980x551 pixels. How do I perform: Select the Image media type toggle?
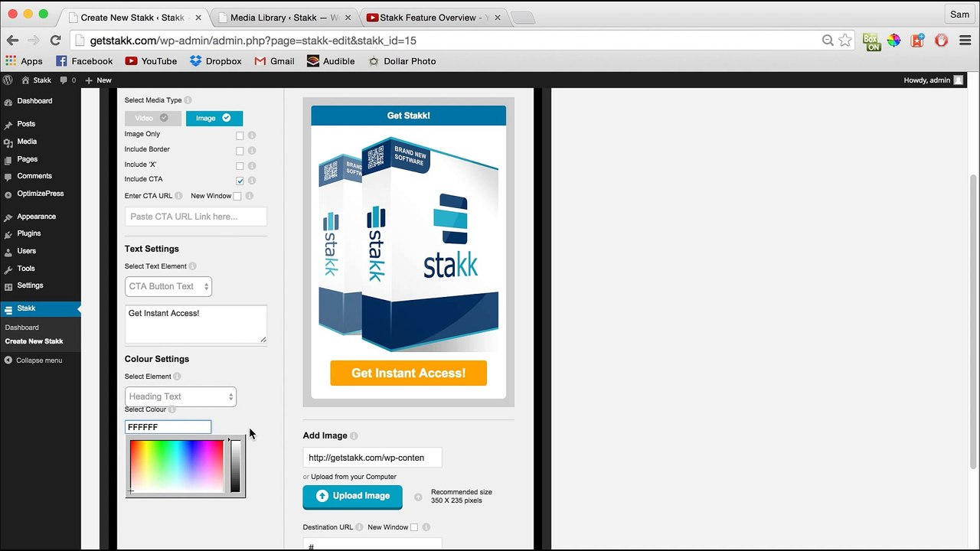pyautogui.click(x=214, y=118)
